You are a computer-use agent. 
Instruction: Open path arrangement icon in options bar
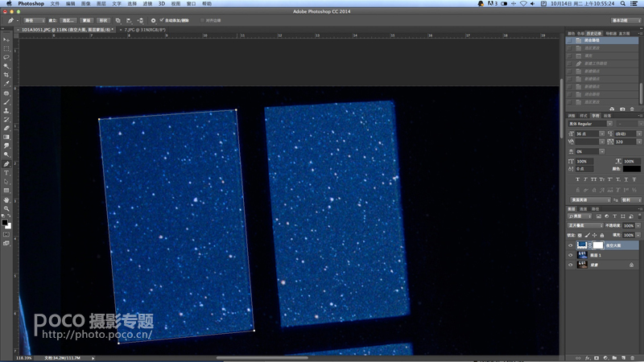coord(140,20)
